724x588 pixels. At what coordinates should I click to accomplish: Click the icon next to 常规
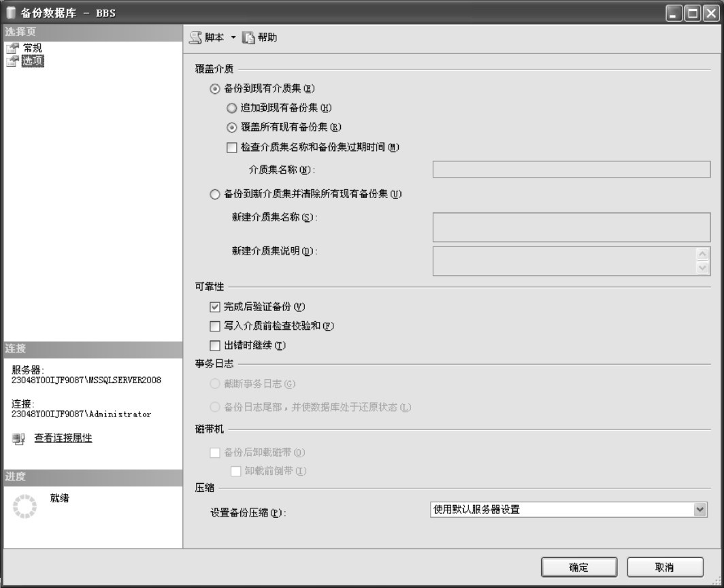12,48
